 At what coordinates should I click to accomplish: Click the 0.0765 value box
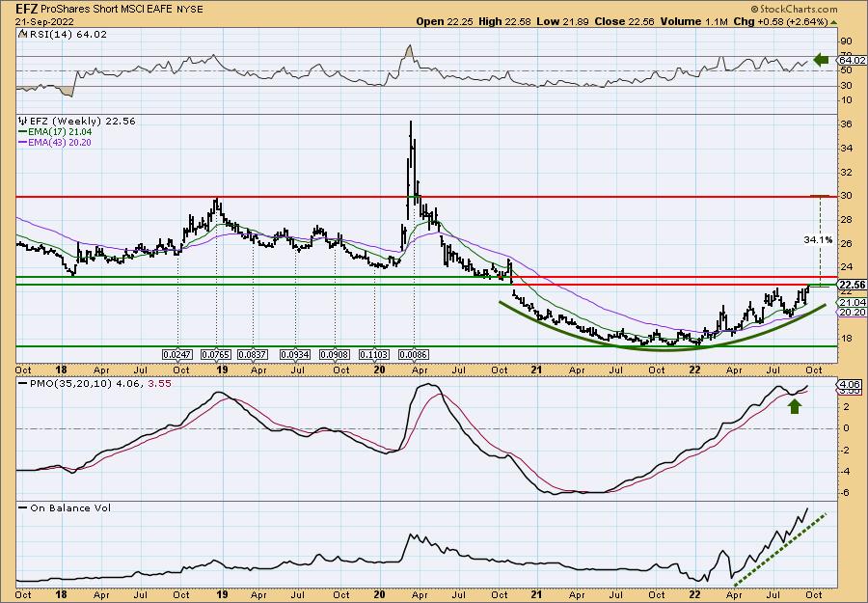click(216, 354)
